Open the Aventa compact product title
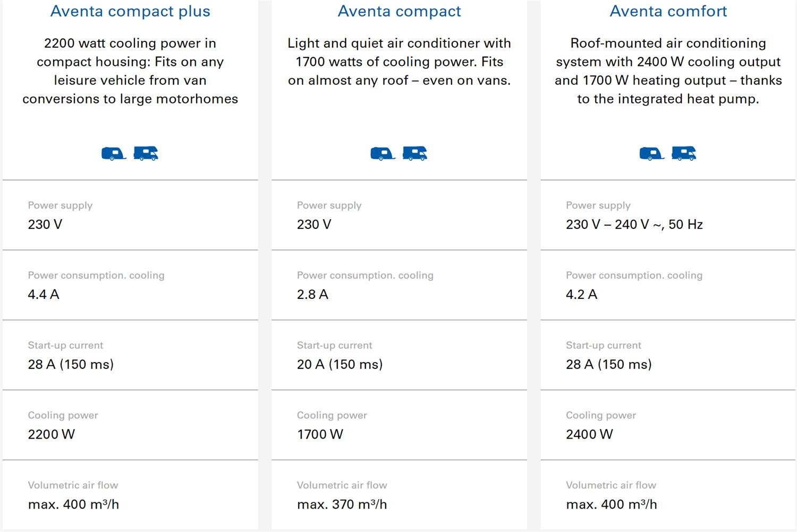This screenshot has width=797, height=532. [x=400, y=11]
